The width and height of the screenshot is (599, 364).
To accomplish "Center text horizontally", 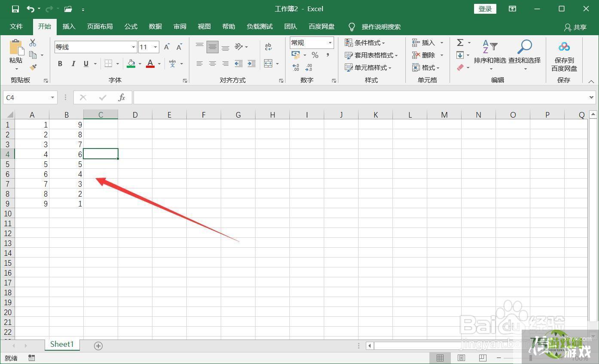I will (x=212, y=64).
